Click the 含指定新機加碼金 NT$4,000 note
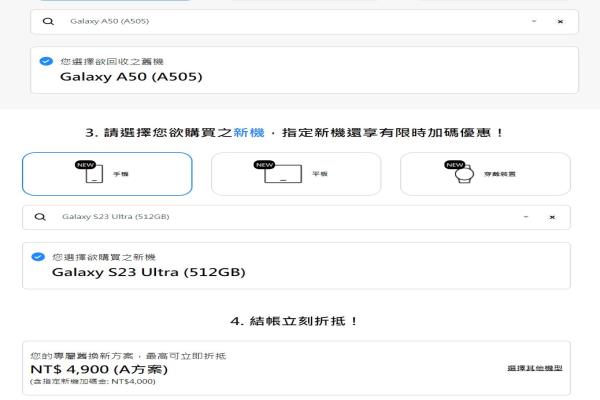Screen dimensions: 600x400 point(93,382)
